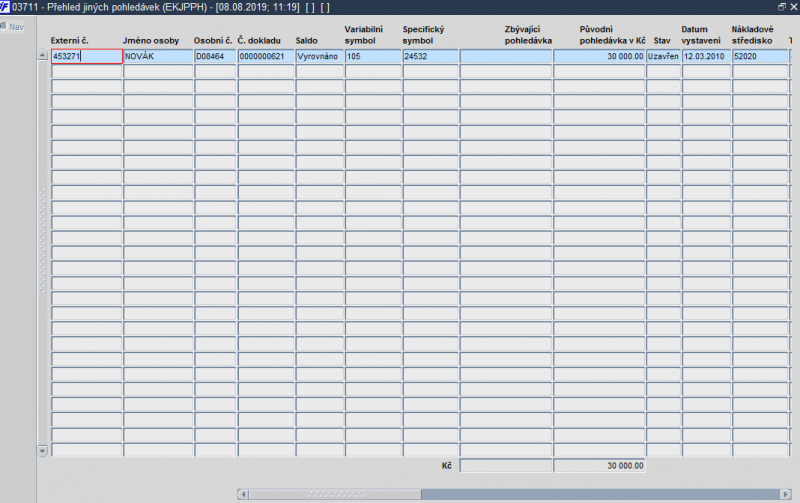Image resolution: width=800 pixels, height=503 pixels.
Task: Click the Externí č. column header
Action: coord(70,41)
